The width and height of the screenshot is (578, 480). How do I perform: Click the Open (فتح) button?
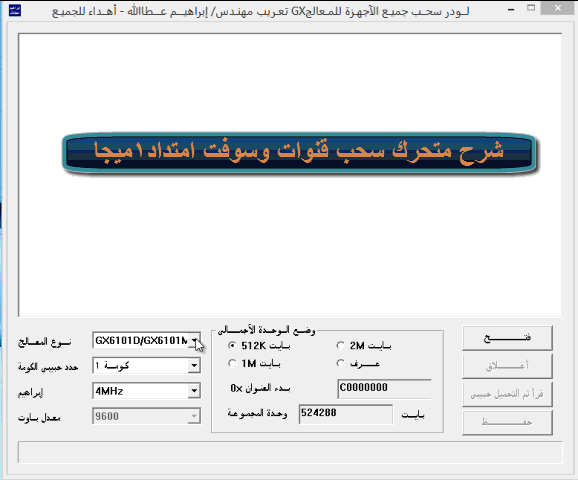pos(507,338)
